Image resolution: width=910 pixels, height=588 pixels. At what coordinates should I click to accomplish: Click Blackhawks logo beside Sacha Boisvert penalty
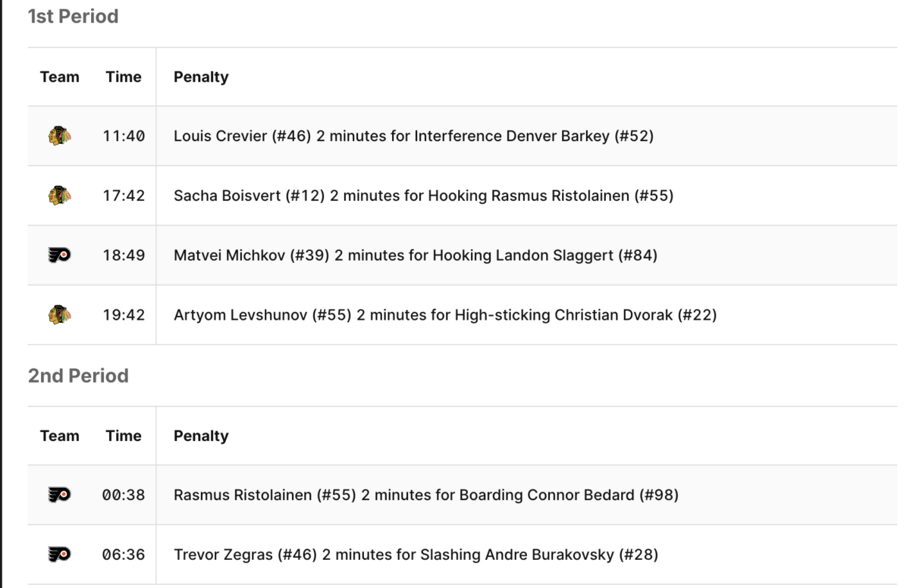point(59,196)
